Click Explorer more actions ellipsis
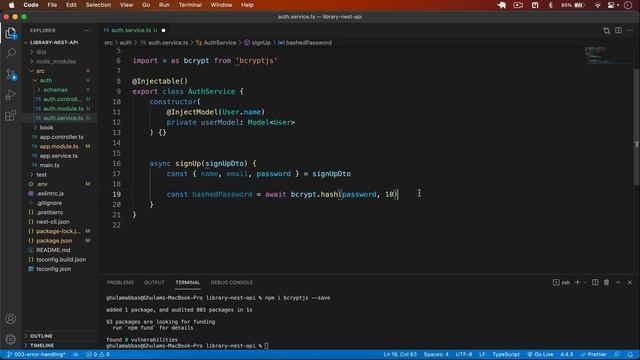The image size is (640, 360). click(x=87, y=31)
